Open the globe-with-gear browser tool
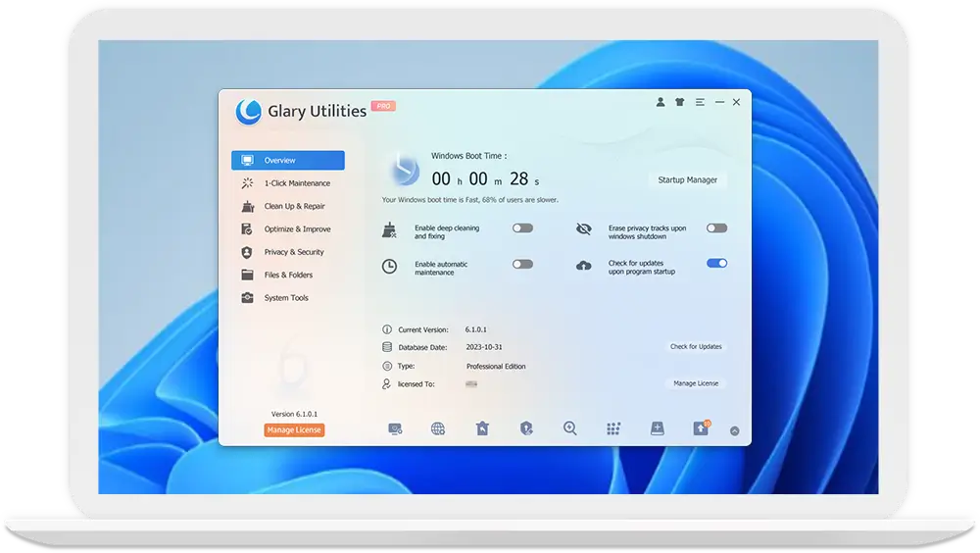 (438, 428)
